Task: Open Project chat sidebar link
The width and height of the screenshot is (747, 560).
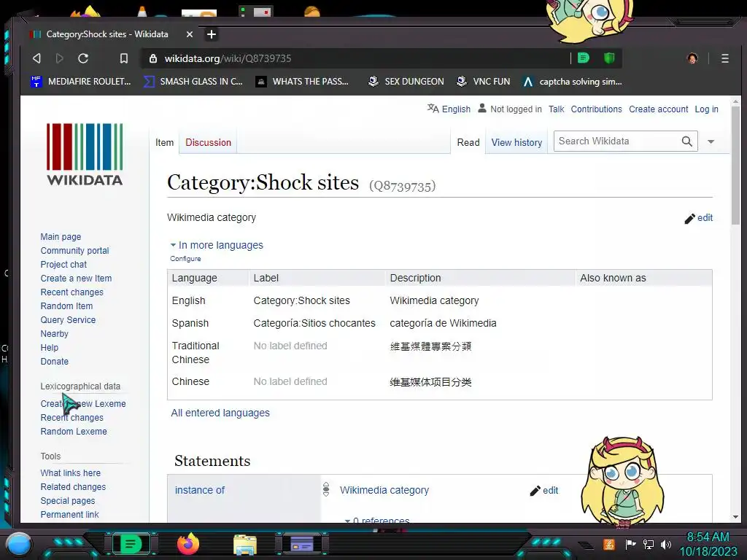Action: point(63,264)
